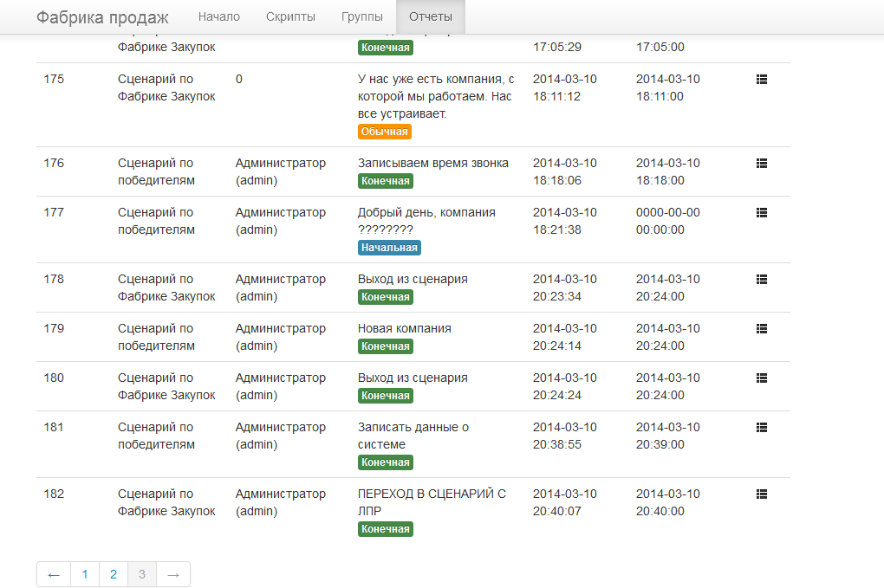Open details list icon for report 175
Image resolution: width=884 pixels, height=588 pixels.
(761, 80)
